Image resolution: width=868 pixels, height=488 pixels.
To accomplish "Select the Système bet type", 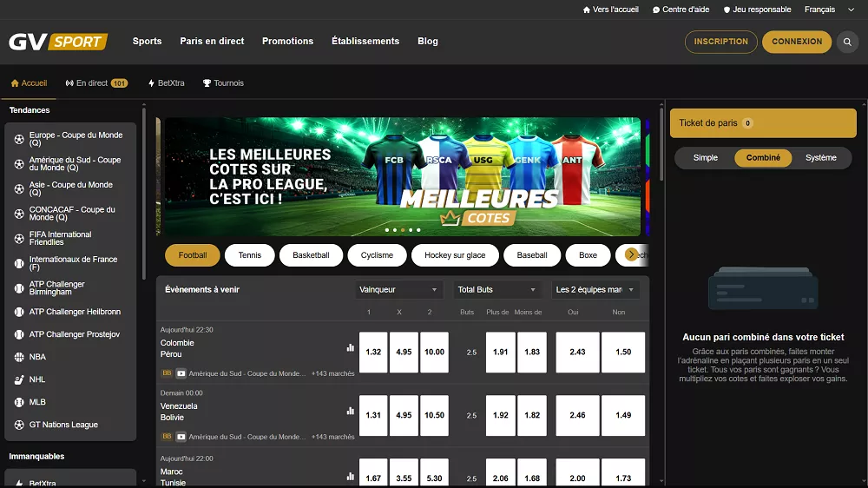I will pyautogui.click(x=821, y=158).
